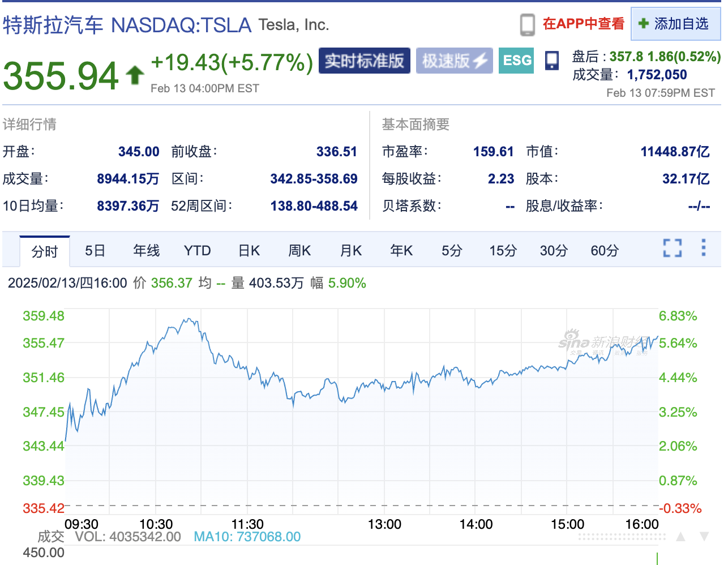Click the 8944.15万 volume value
The width and height of the screenshot is (728, 565).
(128, 179)
